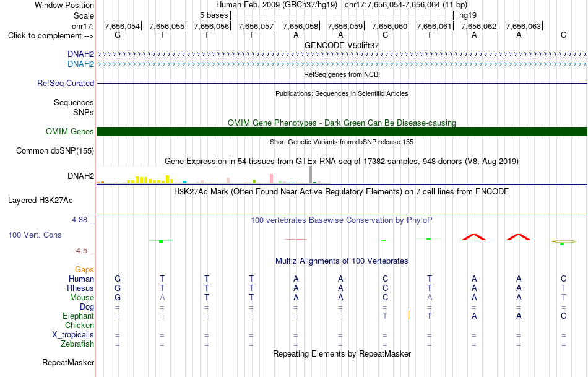The width and height of the screenshot is (588, 377).
Task: Click the 7,656,054 position label
Action: (x=123, y=26)
